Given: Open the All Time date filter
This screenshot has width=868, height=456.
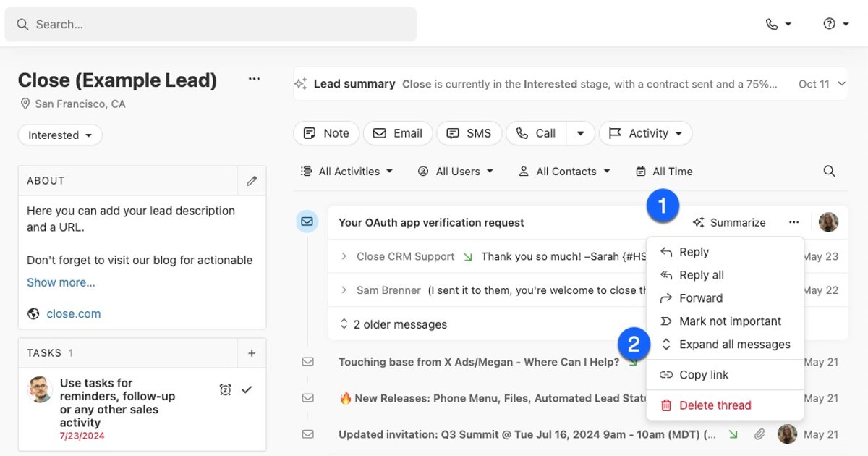Looking at the screenshot, I should pos(664,172).
